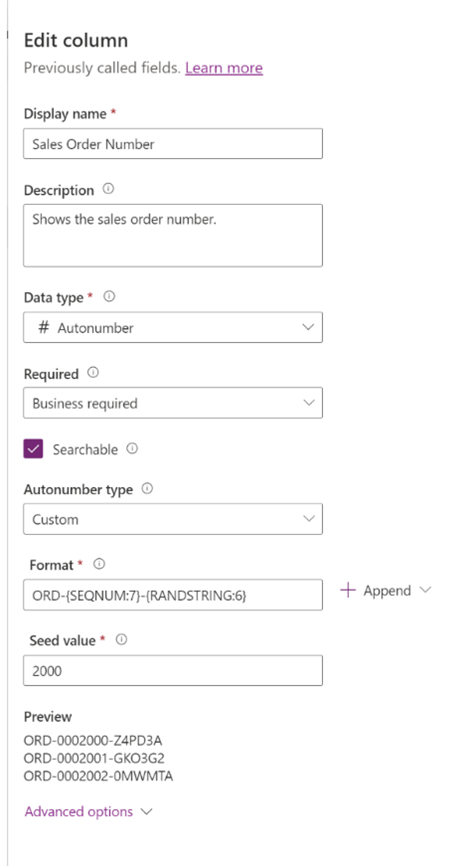Click inside the Description text area
The height and width of the screenshot is (866, 471).
point(173,235)
